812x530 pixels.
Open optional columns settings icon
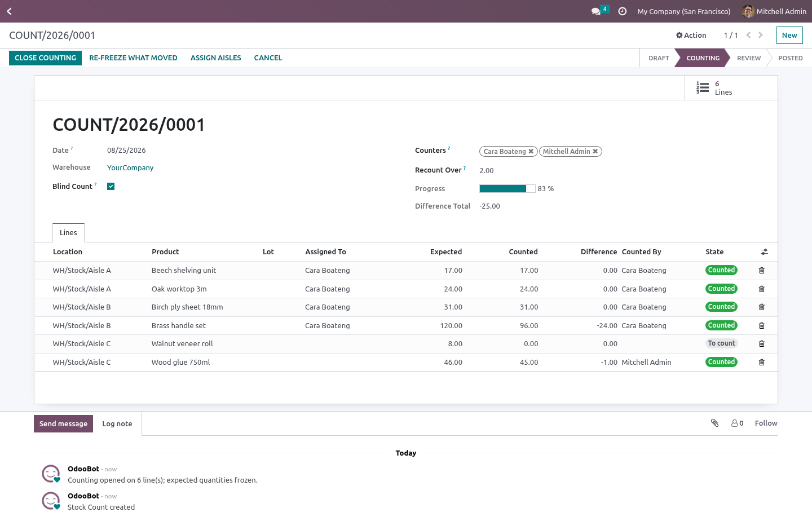(764, 252)
